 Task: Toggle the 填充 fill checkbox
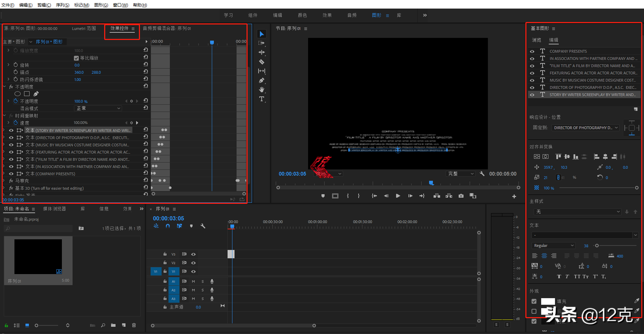click(534, 301)
